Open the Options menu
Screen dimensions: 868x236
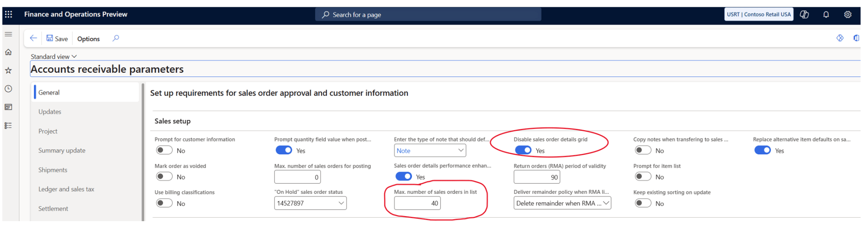pos(88,39)
